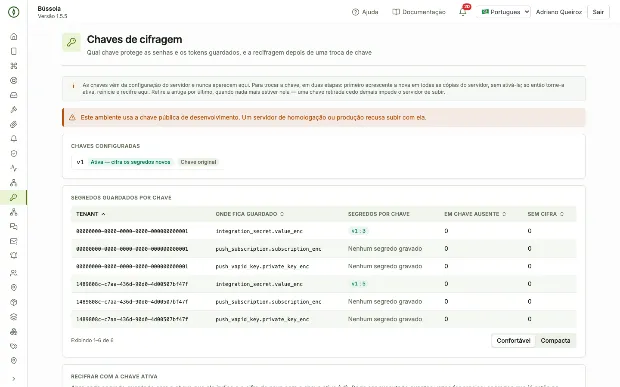This screenshot has height=387, width=620.
Task: Click the envelope mail icon in the sidebar
Action: click(x=13, y=241)
